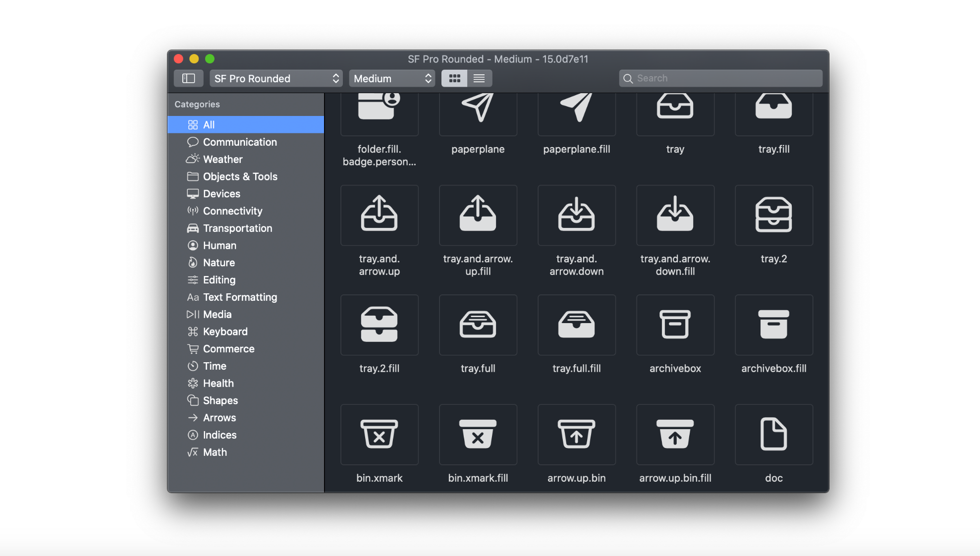Image resolution: width=980 pixels, height=556 pixels.
Task: Click the doc label text
Action: click(x=774, y=478)
